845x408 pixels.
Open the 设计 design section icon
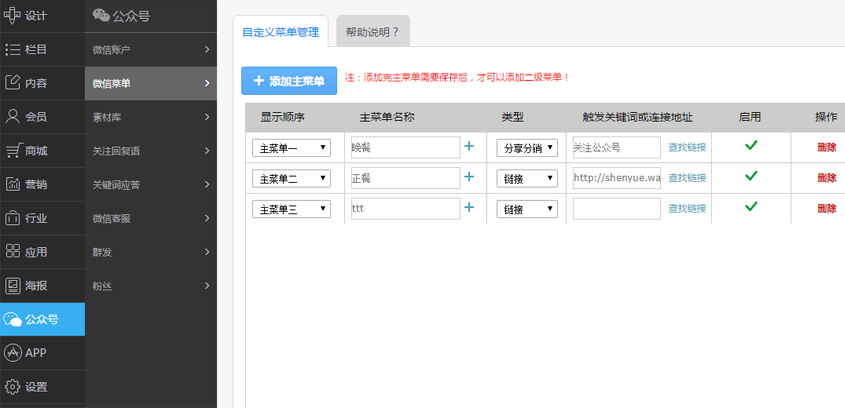pyautogui.click(x=13, y=15)
